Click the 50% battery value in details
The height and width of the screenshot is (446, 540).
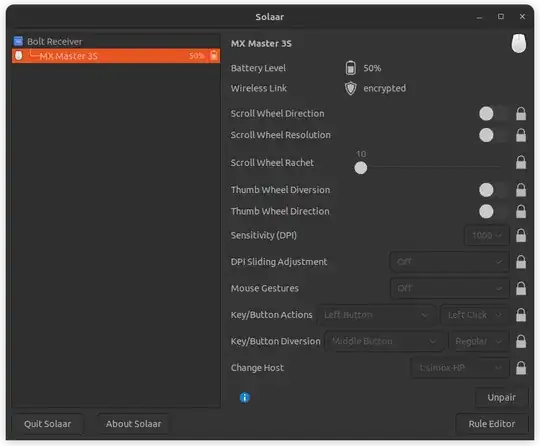[372, 68]
